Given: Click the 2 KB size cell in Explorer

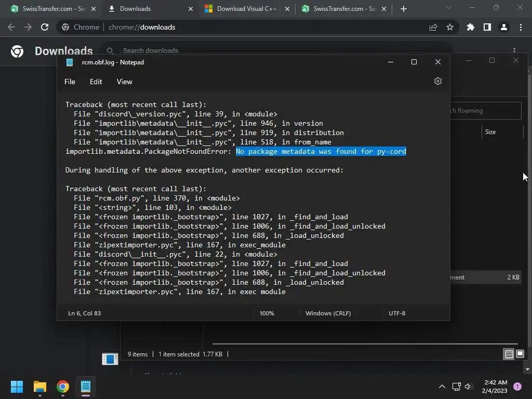Looking at the screenshot, I should click(513, 277).
